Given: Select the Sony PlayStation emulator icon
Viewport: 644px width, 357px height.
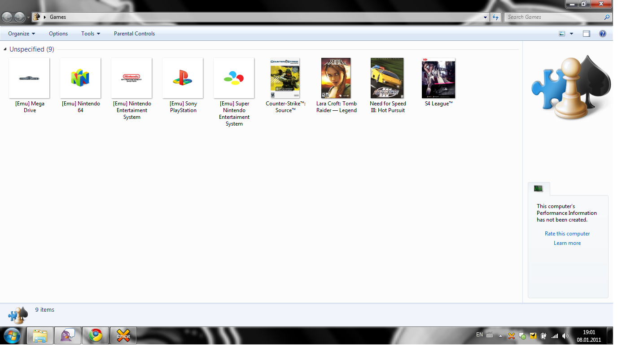Looking at the screenshot, I should pos(183,78).
